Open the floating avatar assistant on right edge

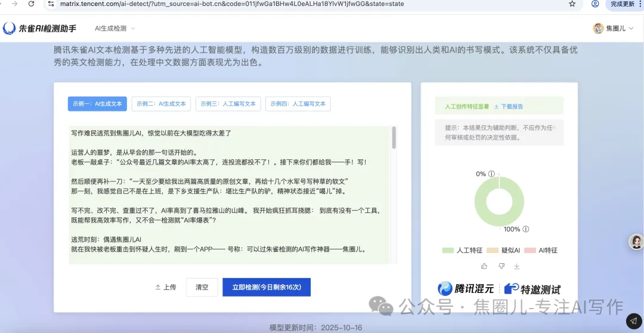[636, 242]
